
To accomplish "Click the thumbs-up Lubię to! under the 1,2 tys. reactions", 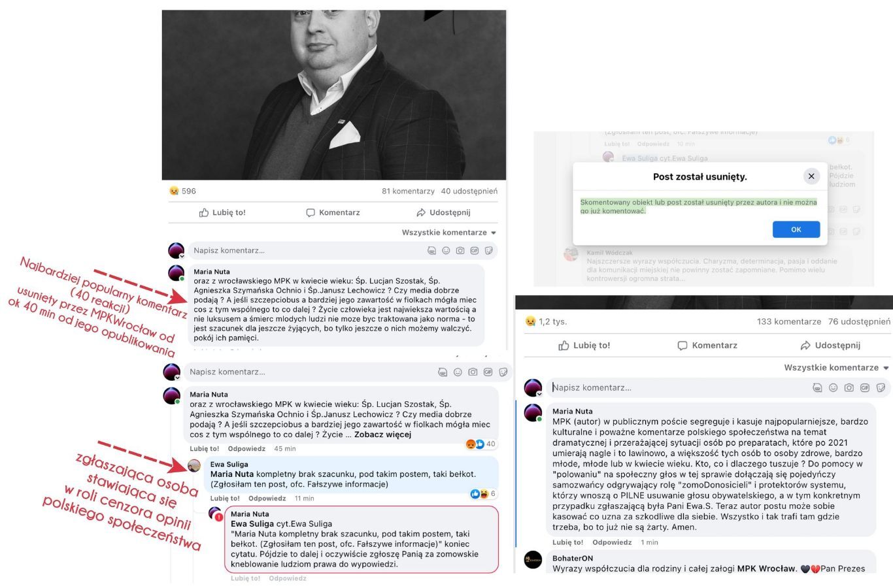I will point(584,345).
